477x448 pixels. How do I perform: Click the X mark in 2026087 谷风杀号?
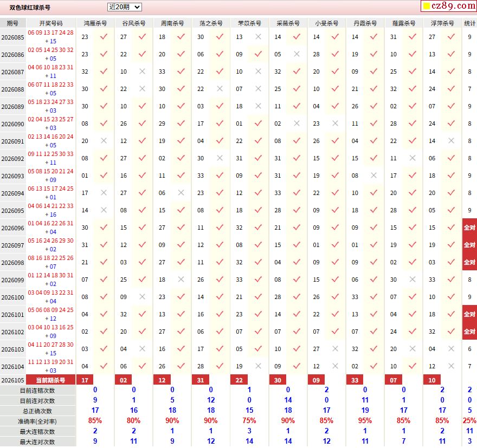click(x=142, y=72)
